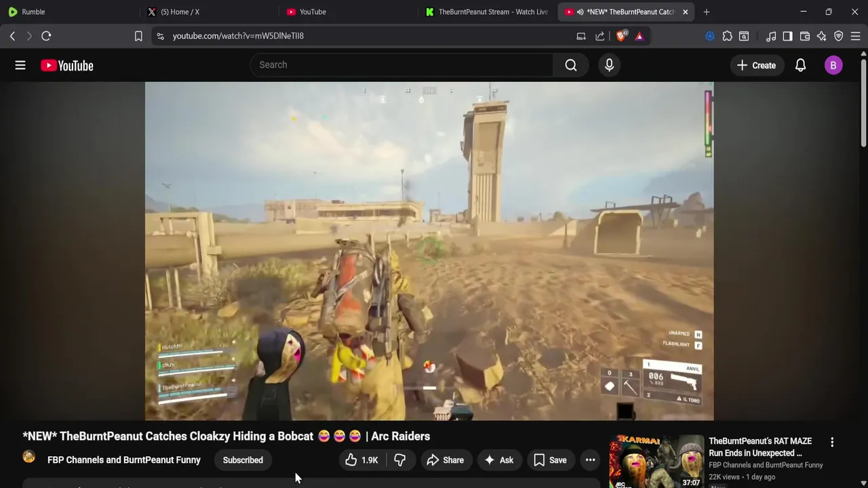
Task: View site information icon in address bar
Action: 160,36
